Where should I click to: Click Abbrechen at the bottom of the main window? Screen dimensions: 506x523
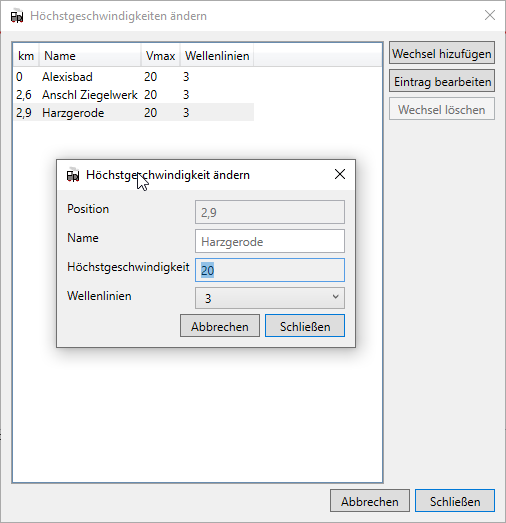[370, 501]
